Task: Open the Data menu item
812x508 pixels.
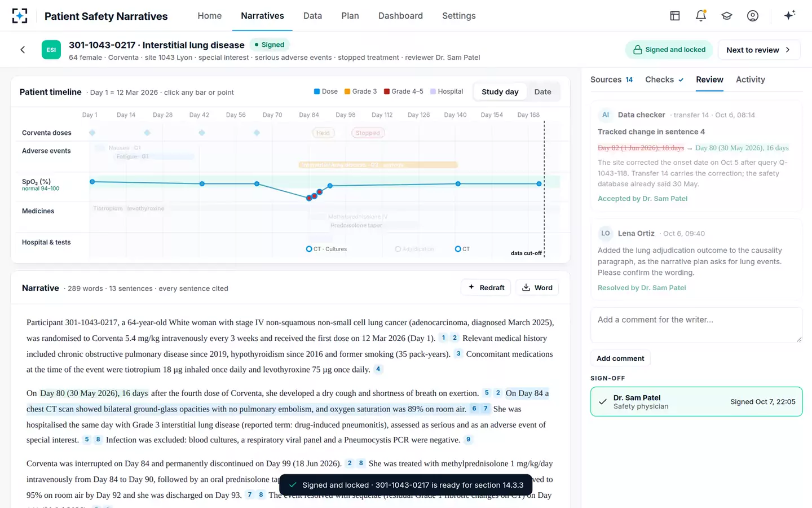Action: [x=312, y=16]
